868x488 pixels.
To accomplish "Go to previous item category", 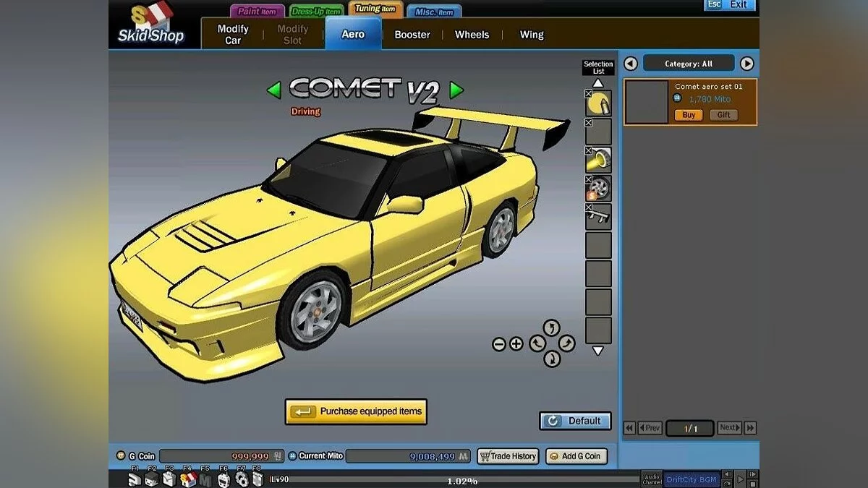I will point(631,64).
